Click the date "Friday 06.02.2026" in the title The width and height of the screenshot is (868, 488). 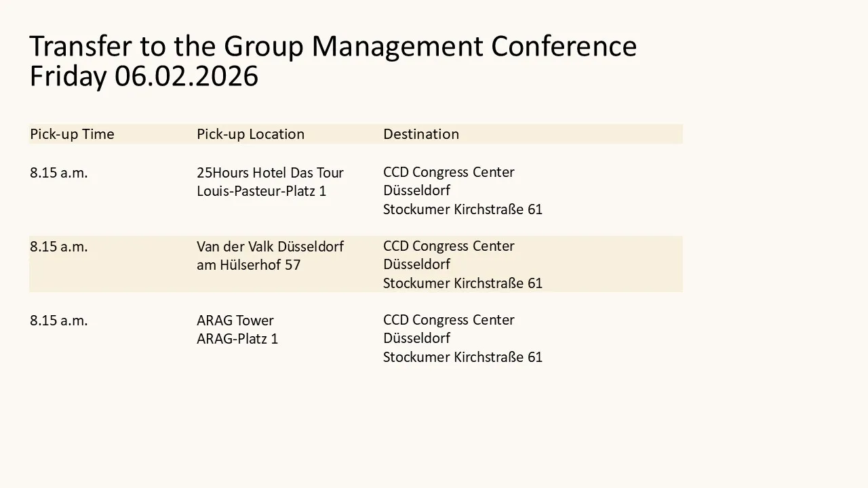[144, 76]
